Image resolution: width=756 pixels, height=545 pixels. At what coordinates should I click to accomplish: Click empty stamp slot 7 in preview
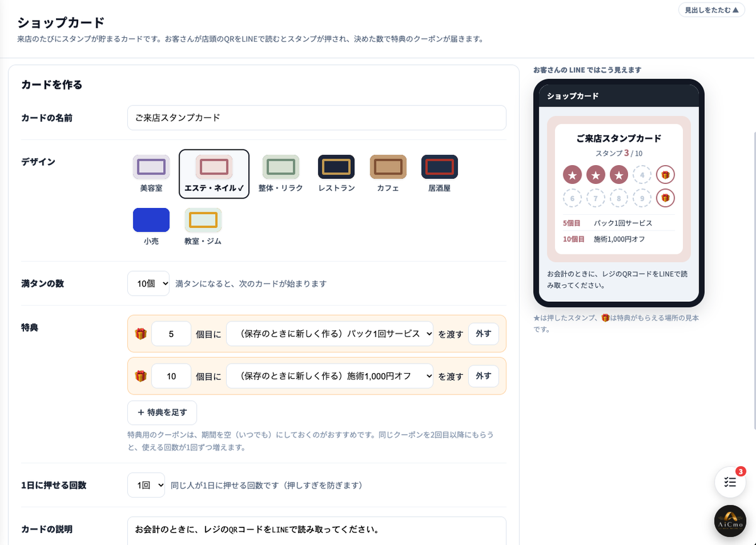tap(595, 198)
